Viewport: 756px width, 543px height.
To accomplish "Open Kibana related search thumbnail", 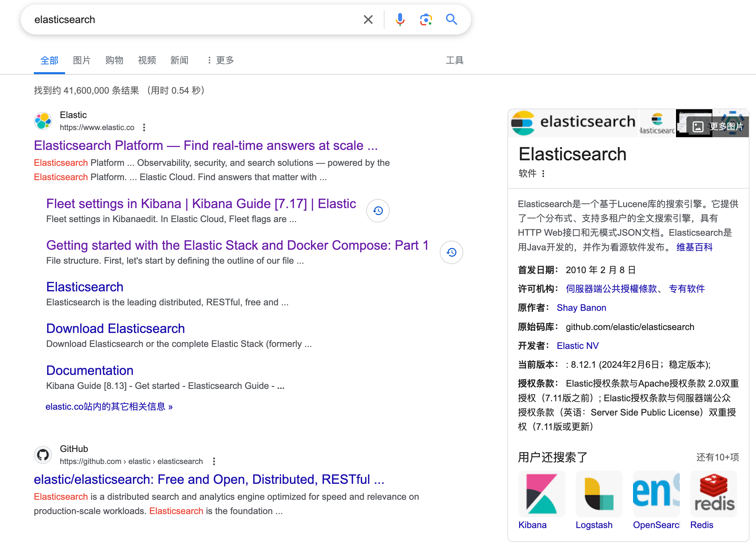I will tap(542, 494).
